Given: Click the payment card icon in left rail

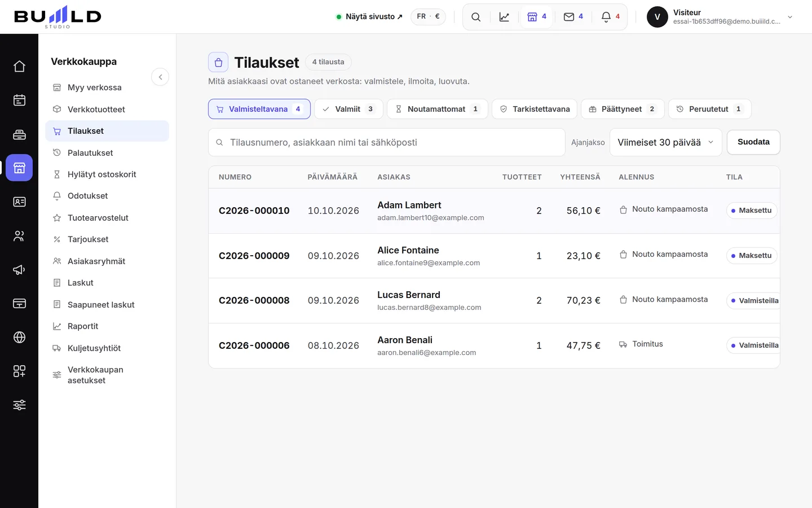Looking at the screenshot, I should 19,304.
